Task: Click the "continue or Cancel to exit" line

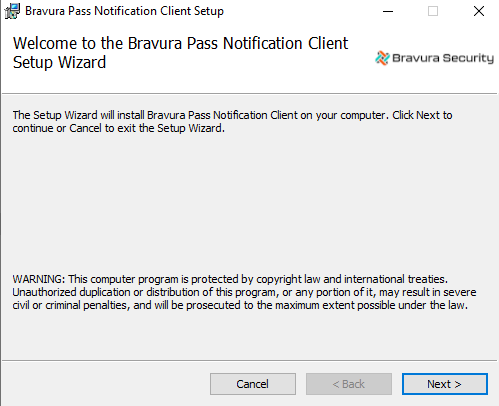Action: point(119,128)
